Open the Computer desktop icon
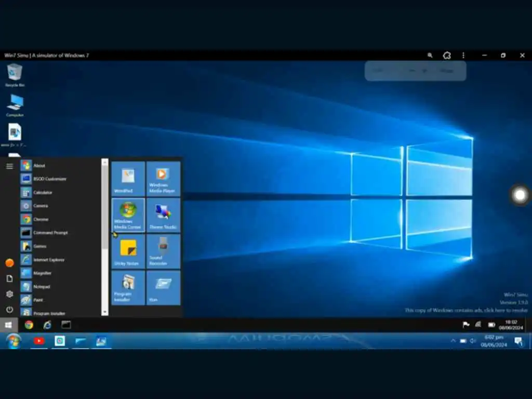This screenshot has height=399, width=532. click(15, 105)
